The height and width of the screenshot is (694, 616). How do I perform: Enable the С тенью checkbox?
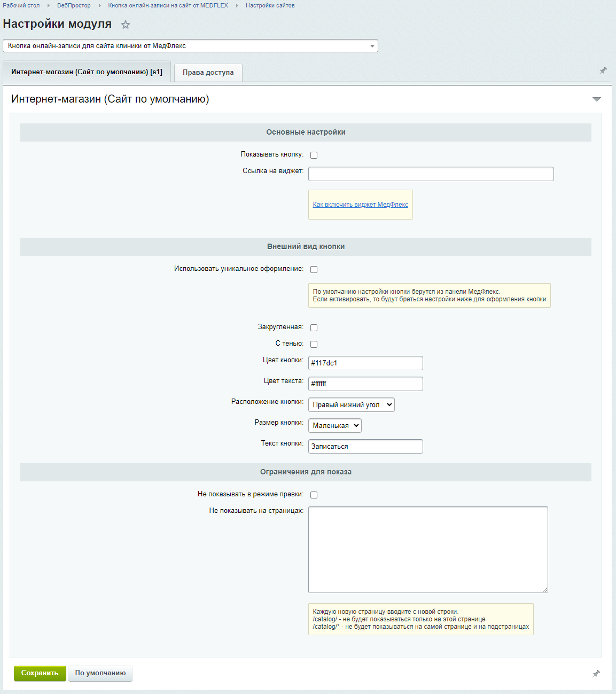pyautogui.click(x=314, y=344)
